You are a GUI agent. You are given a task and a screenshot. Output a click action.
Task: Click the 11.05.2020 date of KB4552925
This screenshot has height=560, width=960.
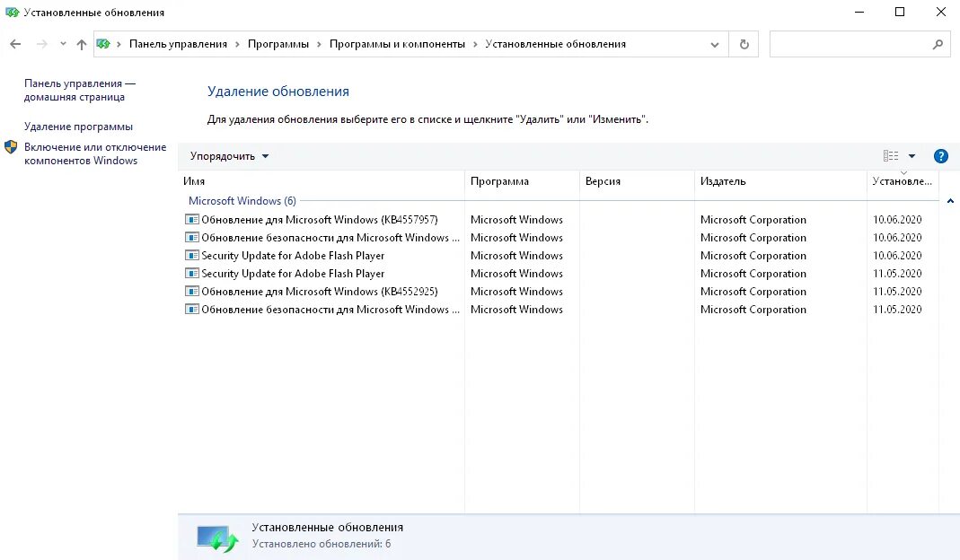click(897, 292)
